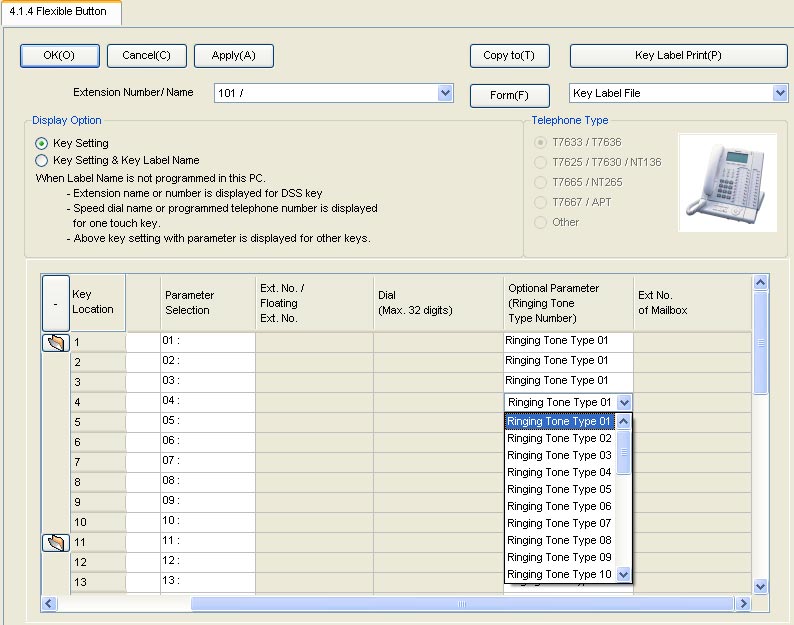Choose Ringing Tone Type 05 from list
Viewport: 794px width, 625px height.
[x=559, y=489]
